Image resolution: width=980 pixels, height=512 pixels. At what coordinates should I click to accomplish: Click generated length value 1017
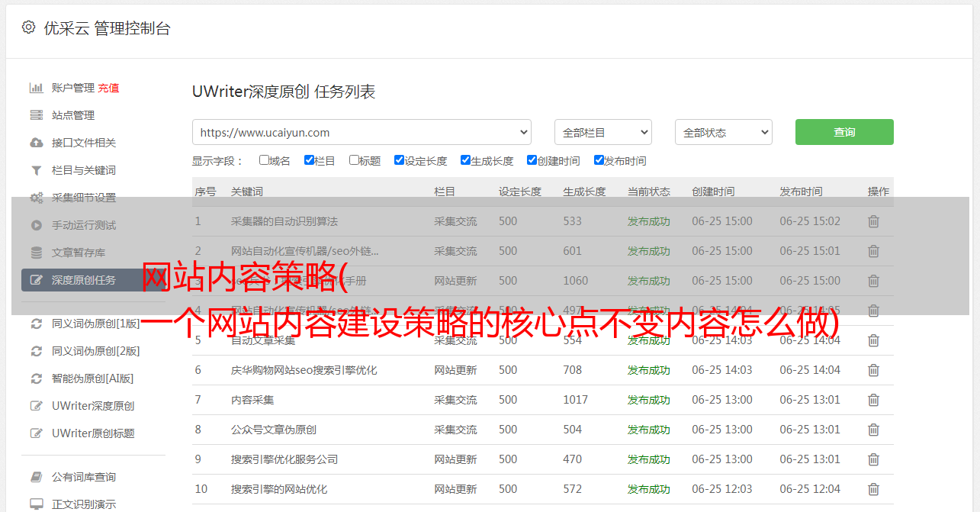pos(576,400)
